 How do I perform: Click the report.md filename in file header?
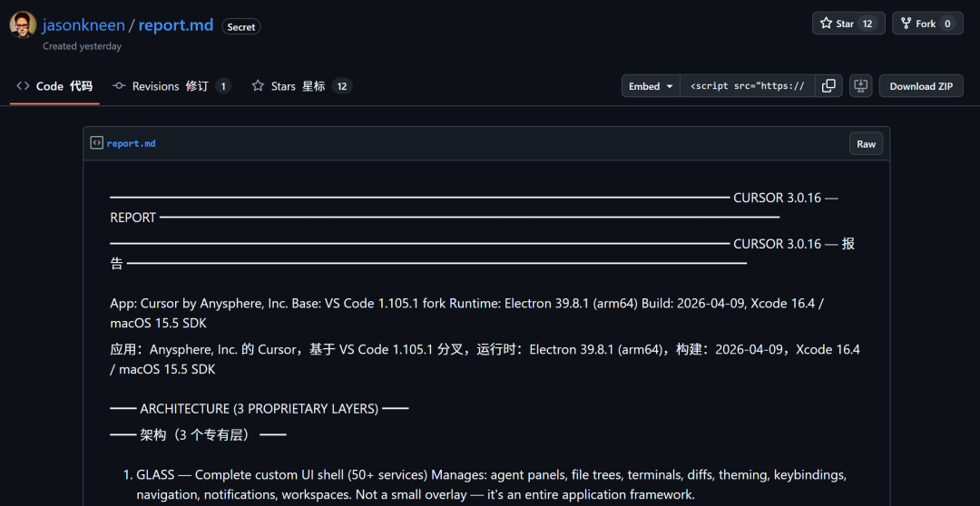[131, 143]
